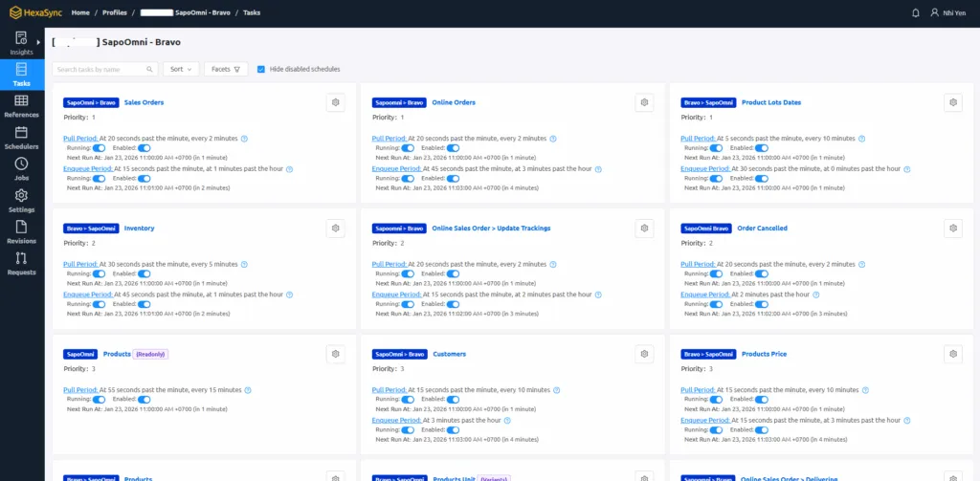The image size is (980, 481).
Task: Open the Online Orders task link
Action: [453, 102]
